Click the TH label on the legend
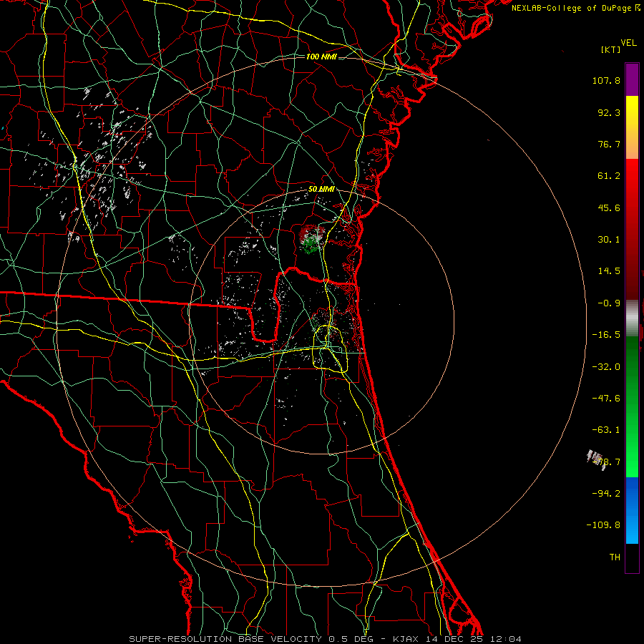 615,557
